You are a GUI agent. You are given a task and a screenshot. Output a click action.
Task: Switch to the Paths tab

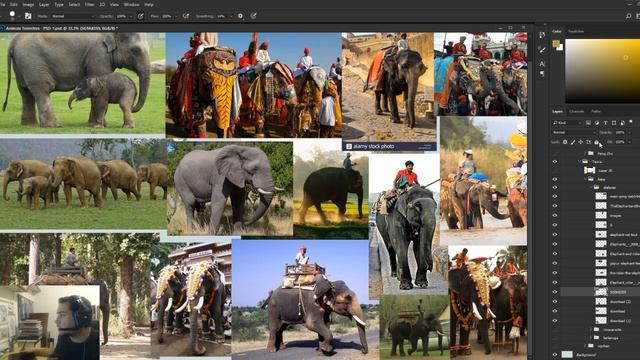(x=596, y=111)
